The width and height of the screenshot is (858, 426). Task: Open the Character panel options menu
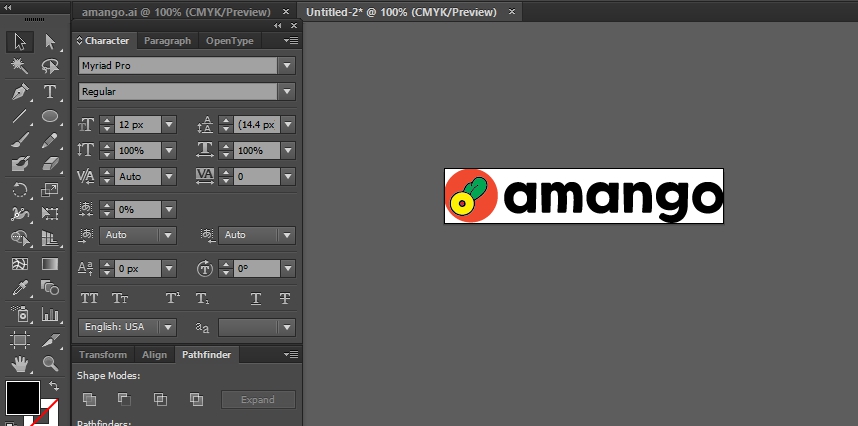(291, 41)
